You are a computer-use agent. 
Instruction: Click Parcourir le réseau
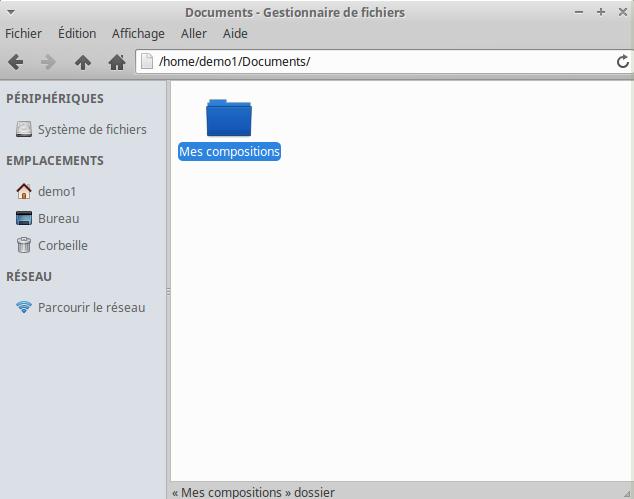point(91,307)
